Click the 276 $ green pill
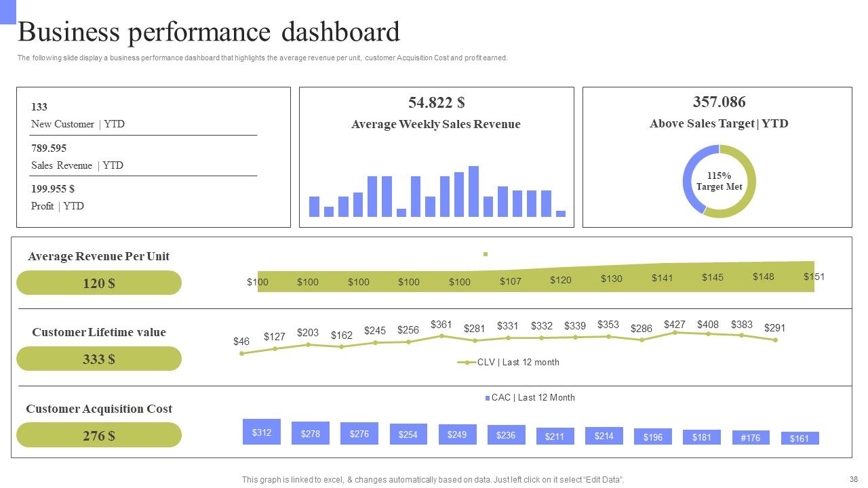Screen dimensions: 868x488 click(x=99, y=435)
